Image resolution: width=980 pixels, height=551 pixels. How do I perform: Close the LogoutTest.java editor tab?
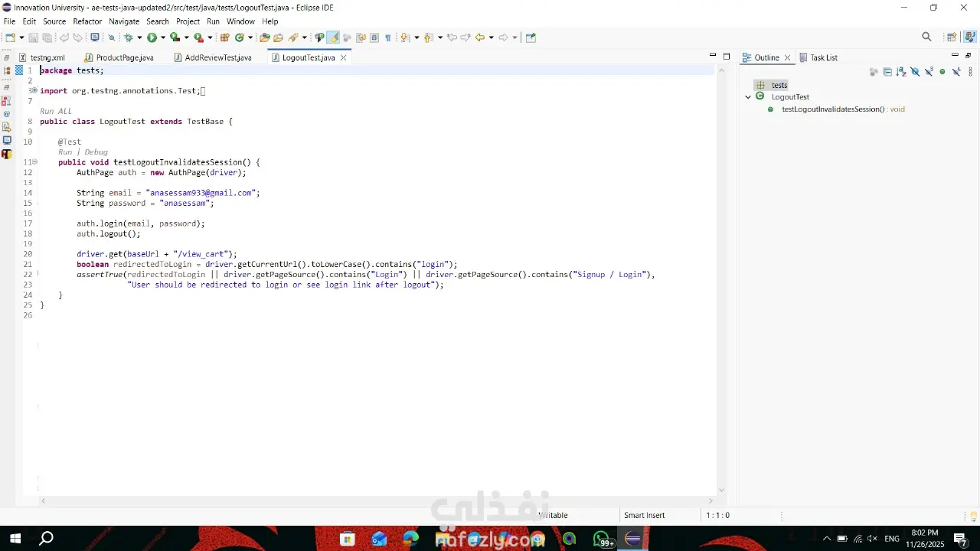(343, 57)
